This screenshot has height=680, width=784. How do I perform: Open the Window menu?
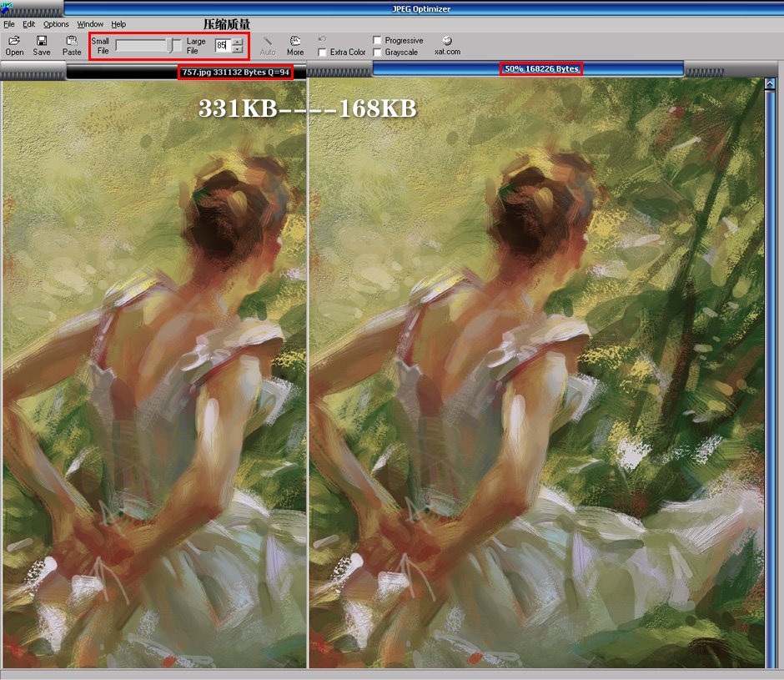point(90,24)
